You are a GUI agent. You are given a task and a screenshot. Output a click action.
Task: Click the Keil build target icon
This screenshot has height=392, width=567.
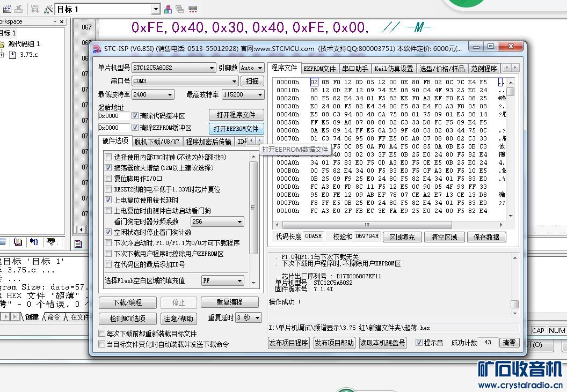[x=6, y=9]
